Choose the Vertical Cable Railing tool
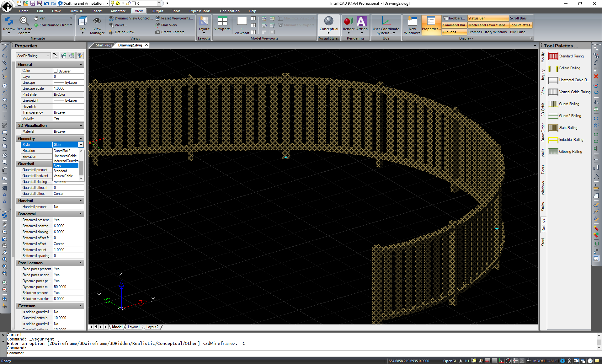The height and width of the screenshot is (364, 602). tap(569, 92)
